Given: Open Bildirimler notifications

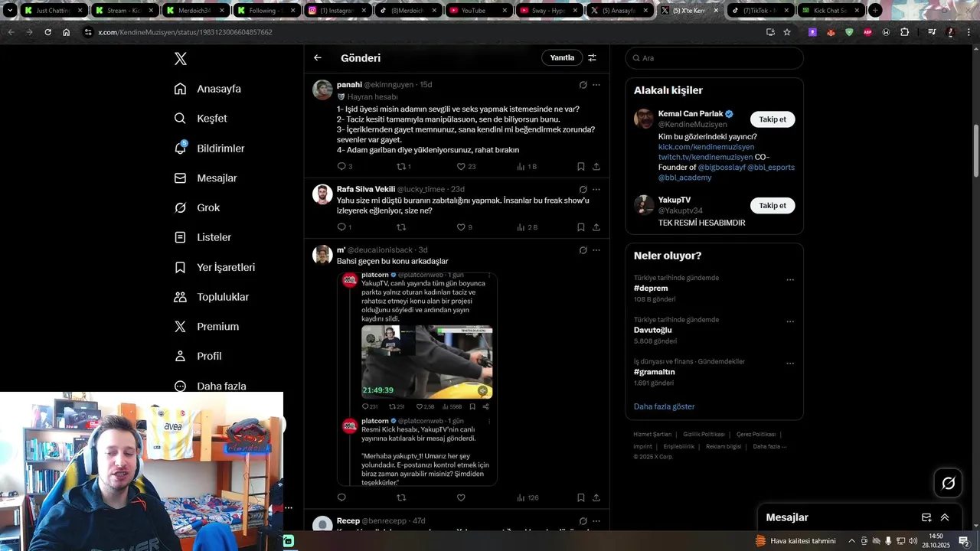Looking at the screenshot, I should click(209, 148).
